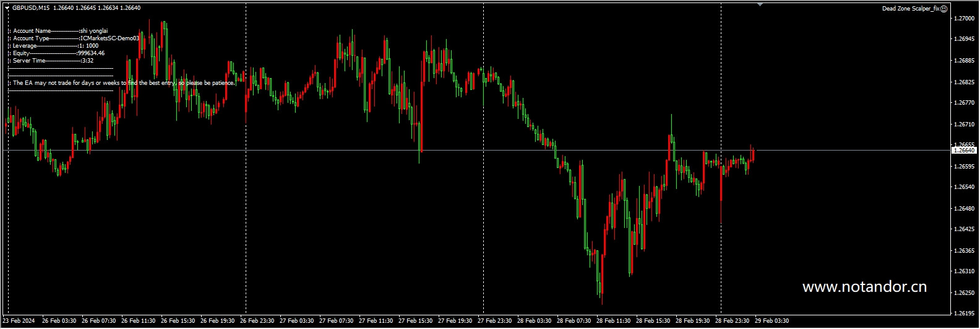This screenshot has width=980, height=329.
Task: Click the 28 Feb 11:30 time label
Action: click(x=614, y=321)
